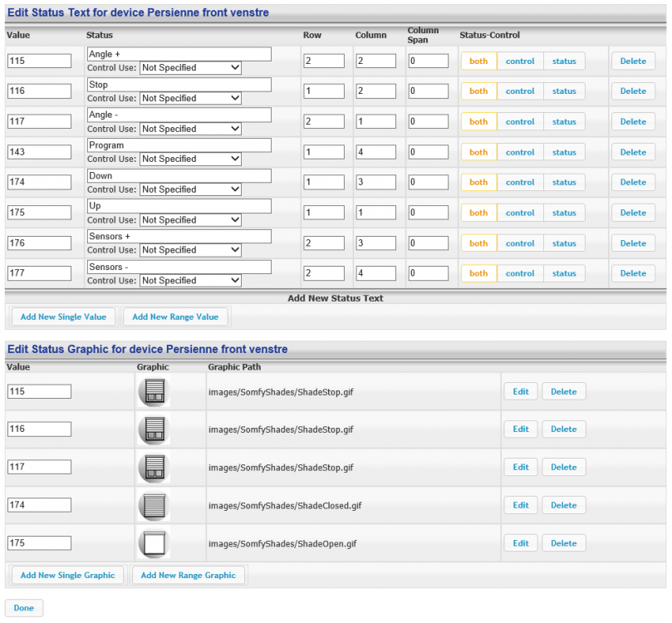The image size is (672, 623).
Task: Click the shade graphic icon for value 116
Action: pyautogui.click(x=153, y=429)
